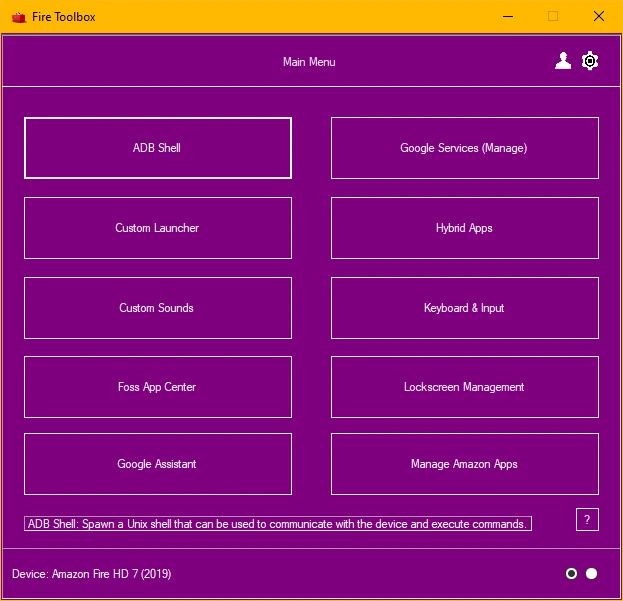Minimize the Fire Toolbox window
This screenshot has width=623, height=601.
[x=508, y=17]
